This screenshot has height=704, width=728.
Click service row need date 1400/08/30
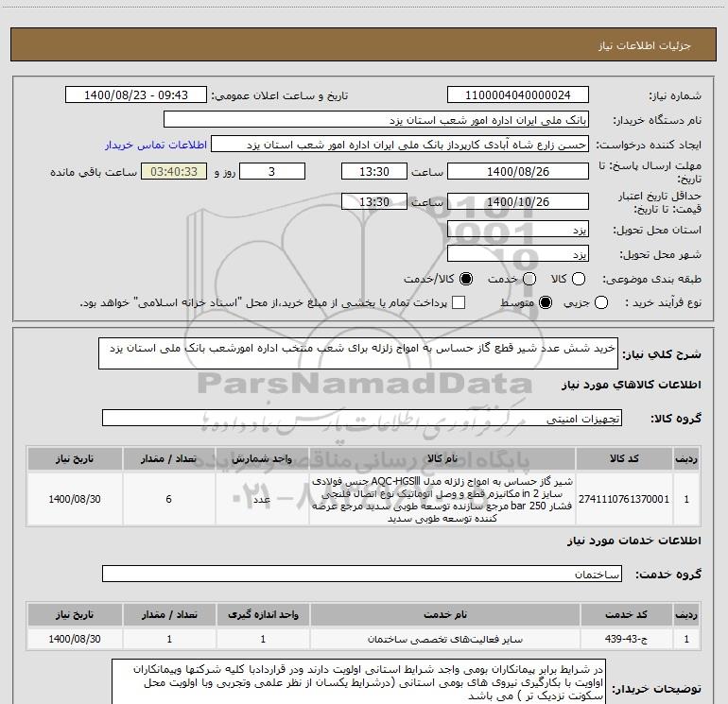75,639
